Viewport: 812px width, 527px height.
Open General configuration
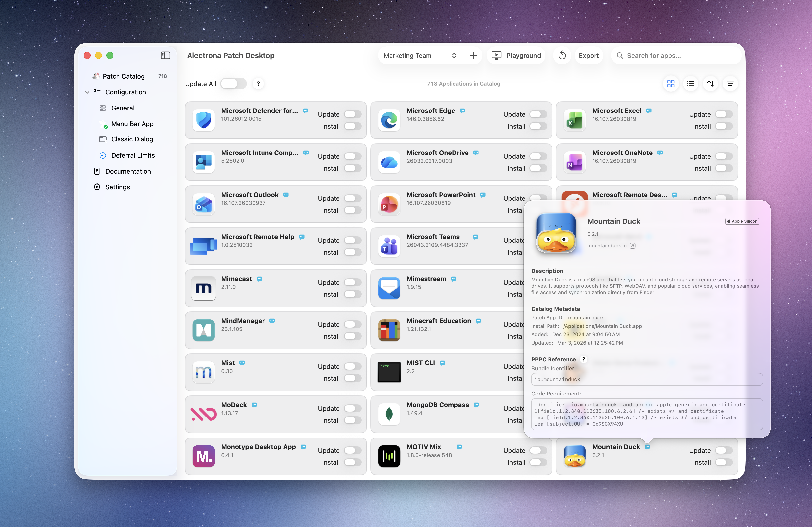point(123,108)
